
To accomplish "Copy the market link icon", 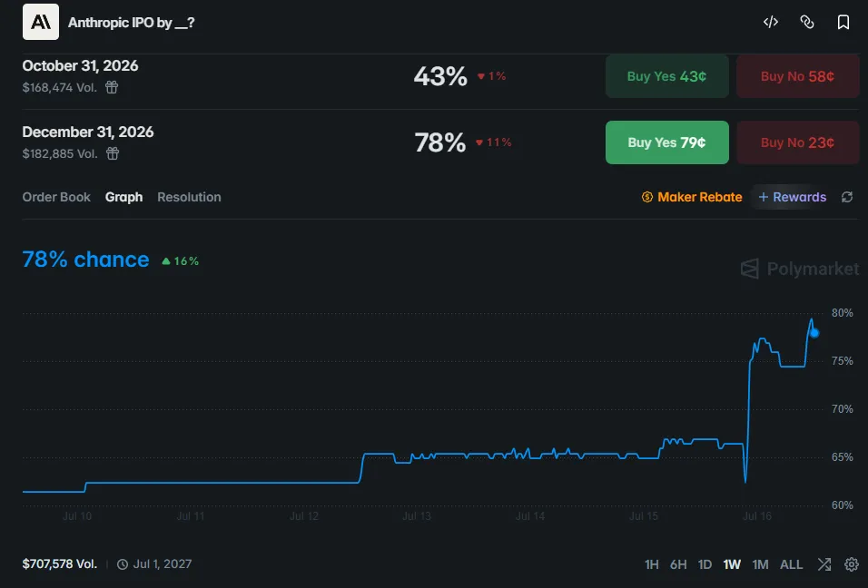I will (807, 22).
